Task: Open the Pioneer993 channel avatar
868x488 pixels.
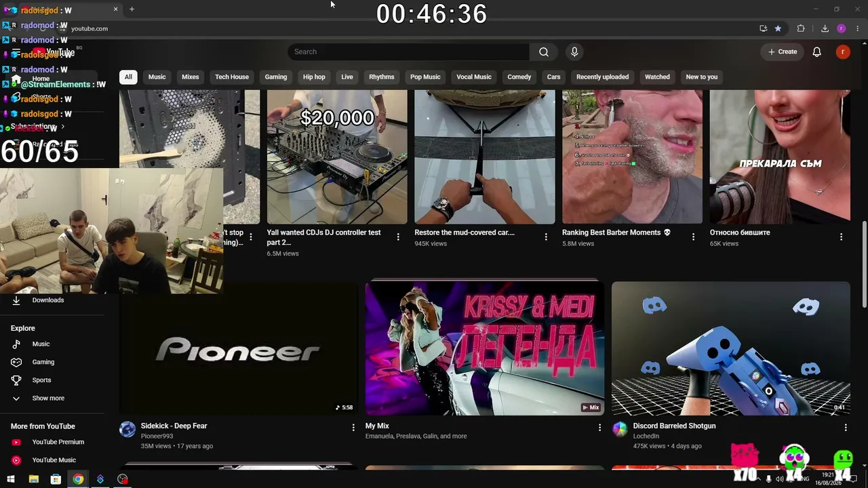Action: (x=127, y=429)
